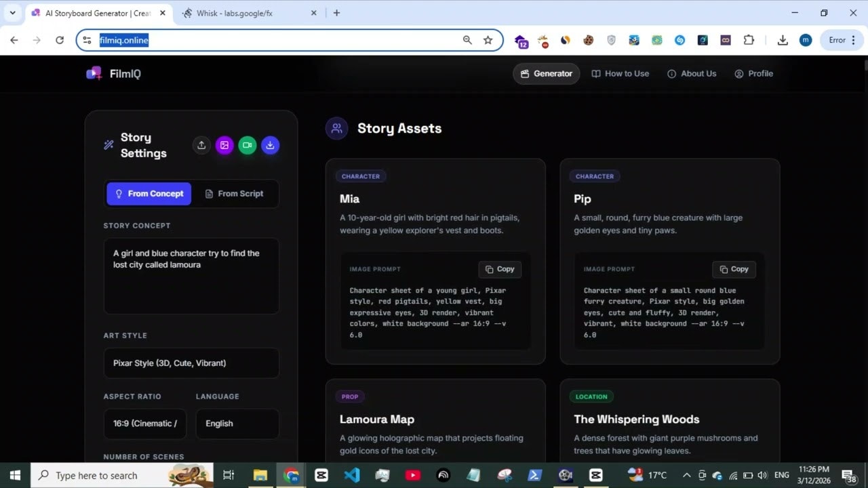Open Task View in the taskbar
The image size is (868, 488).
pyautogui.click(x=229, y=475)
